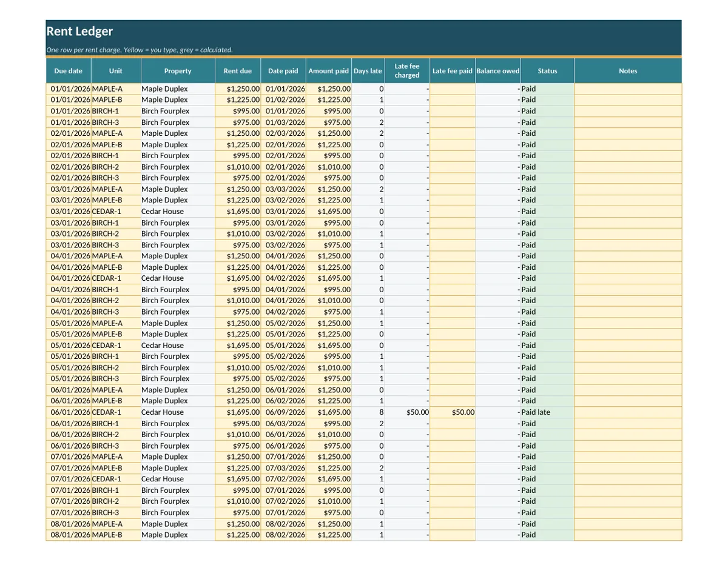The width and height of the screenshot is (728, 562).
Task: Select BIRCH-2 unit in the 02/01/2026 row
Action: click(x=116, y=167)
